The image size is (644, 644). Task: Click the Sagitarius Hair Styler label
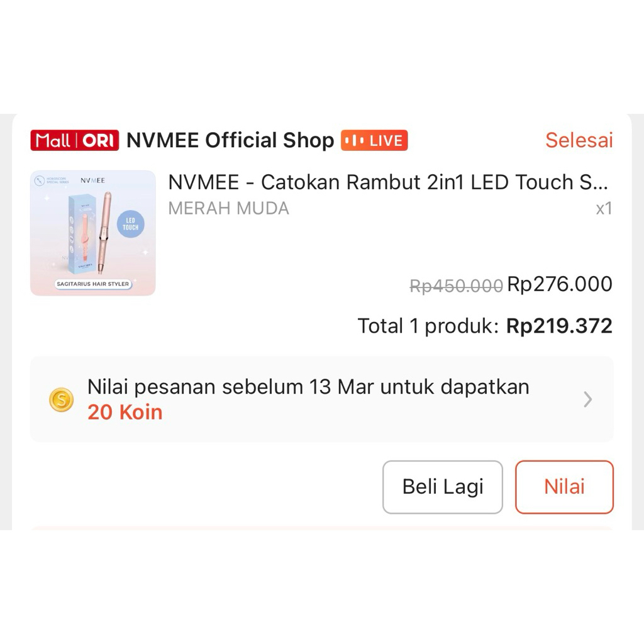[92, 284]
